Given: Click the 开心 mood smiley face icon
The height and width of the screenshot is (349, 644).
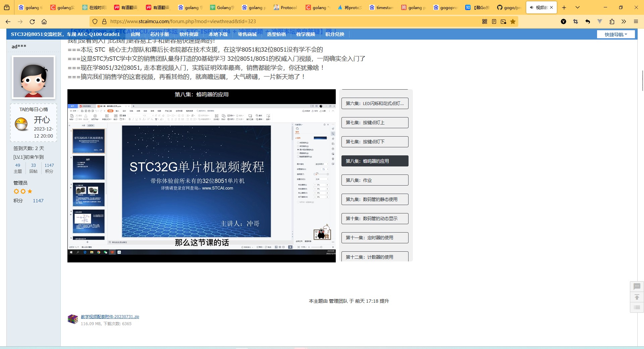Looking at the screenshot, I should tap(21, 124).
